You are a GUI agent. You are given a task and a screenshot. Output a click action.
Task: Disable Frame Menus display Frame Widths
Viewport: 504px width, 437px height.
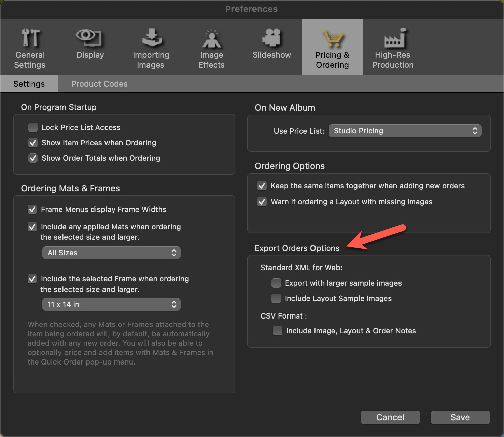[32, 209]
